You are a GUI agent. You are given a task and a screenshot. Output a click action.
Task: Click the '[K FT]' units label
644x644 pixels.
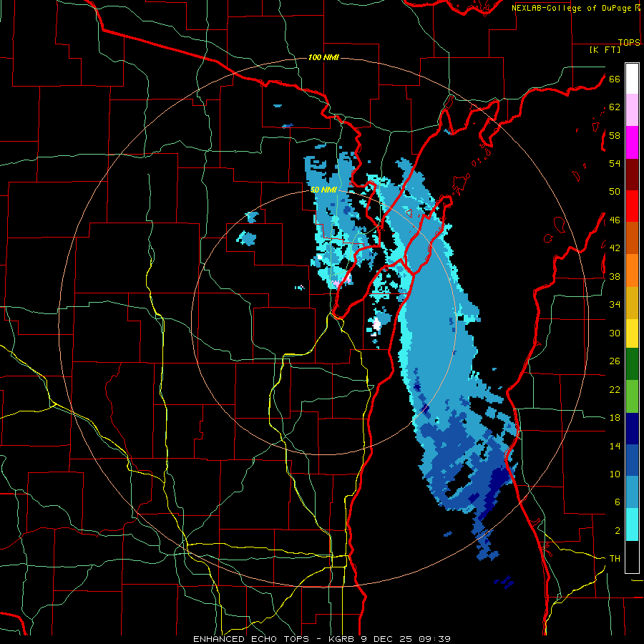[605, 50]
